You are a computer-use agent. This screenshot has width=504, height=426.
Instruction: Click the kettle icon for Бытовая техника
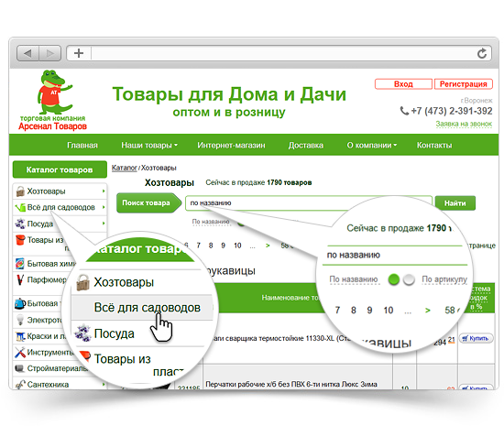(x=20, y=303)
